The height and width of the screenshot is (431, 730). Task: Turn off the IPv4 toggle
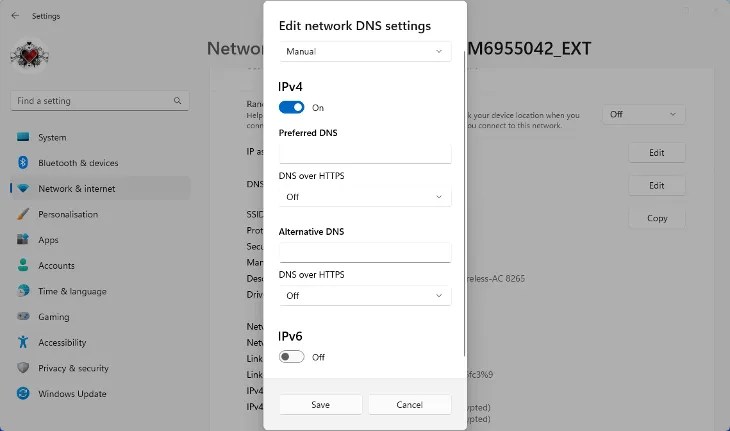point(291,108)
